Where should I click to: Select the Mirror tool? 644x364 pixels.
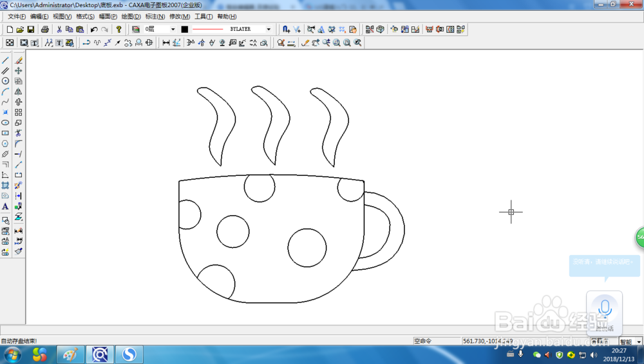[19, 91]
